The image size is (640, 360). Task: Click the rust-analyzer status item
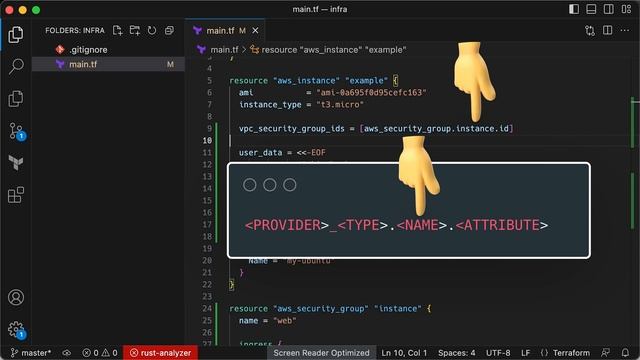point(160,353)
